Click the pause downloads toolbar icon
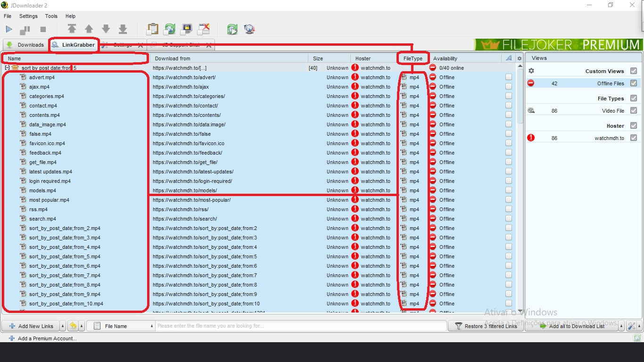 click(x=25, y=30)
